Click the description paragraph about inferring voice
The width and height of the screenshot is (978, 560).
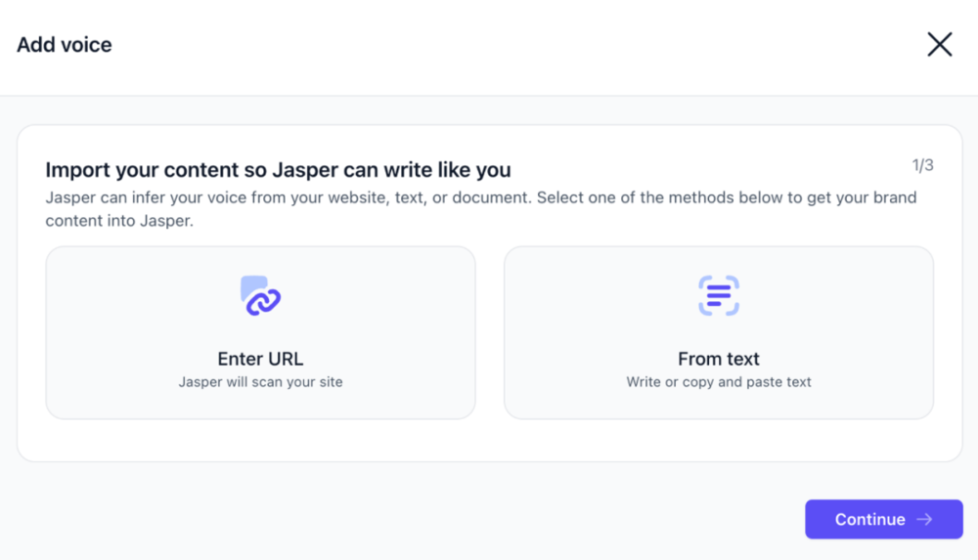point(480,197)
